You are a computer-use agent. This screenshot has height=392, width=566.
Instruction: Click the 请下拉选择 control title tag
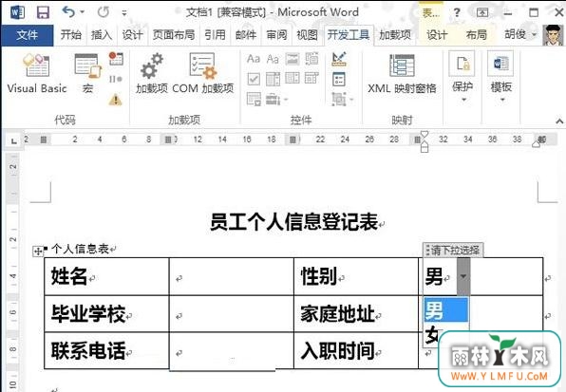[x=453, y=250]
